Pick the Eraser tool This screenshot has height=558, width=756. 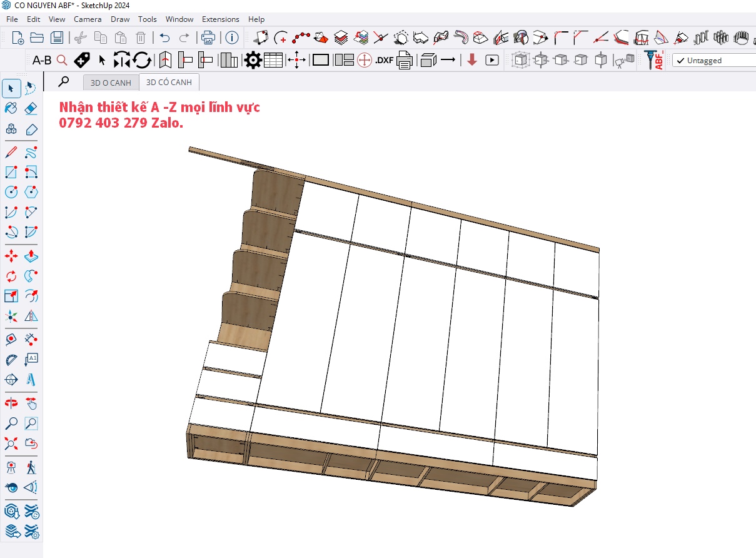coord(31,108)
